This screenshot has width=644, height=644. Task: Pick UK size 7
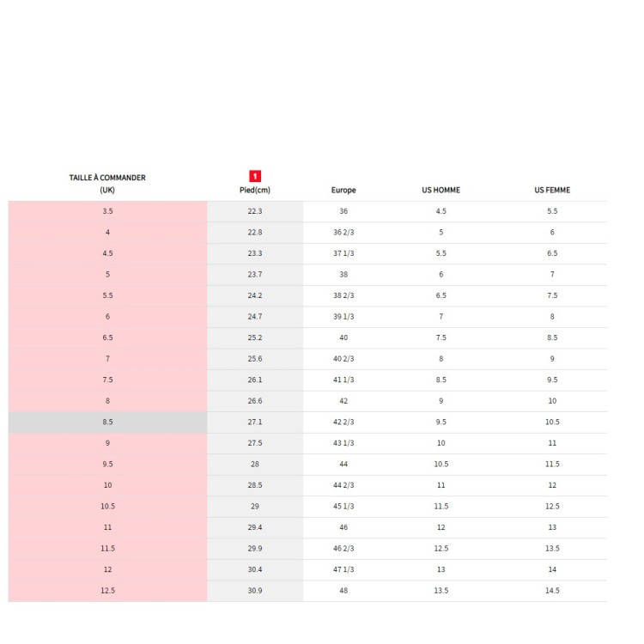107,359
